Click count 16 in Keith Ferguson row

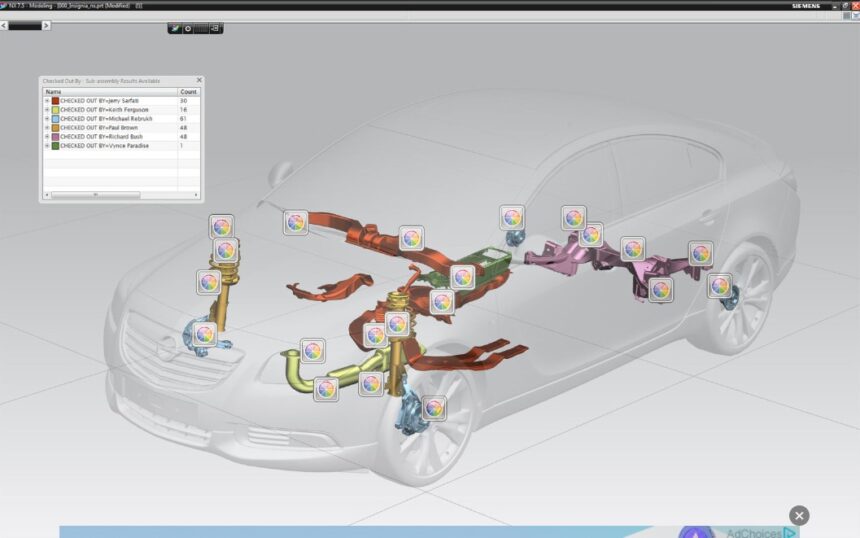[x=183, y=110]
